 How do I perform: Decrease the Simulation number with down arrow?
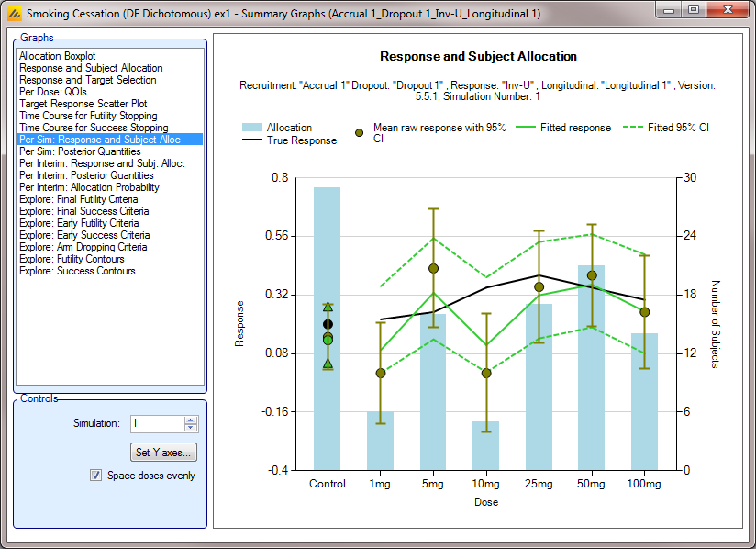click(191, 428)
